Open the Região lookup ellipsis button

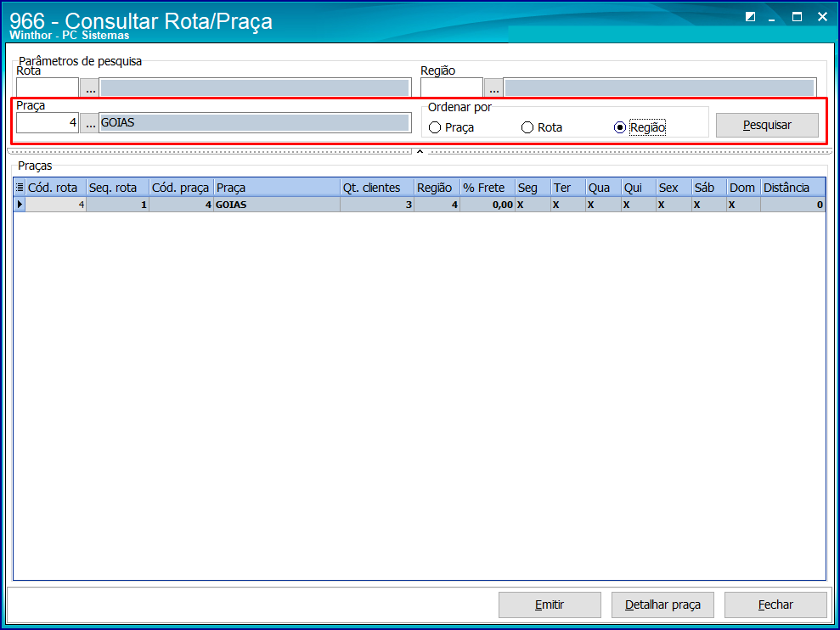[494, 87]
